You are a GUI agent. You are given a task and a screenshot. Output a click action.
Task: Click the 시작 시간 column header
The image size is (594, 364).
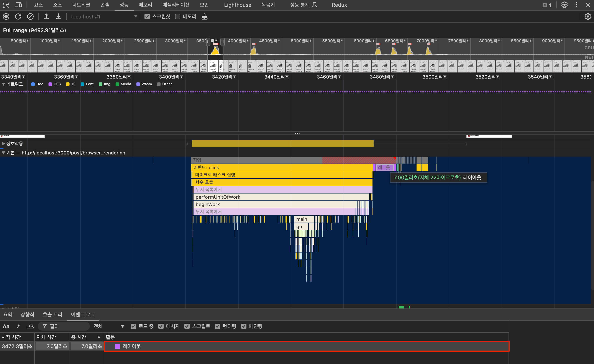click(17, 337)
